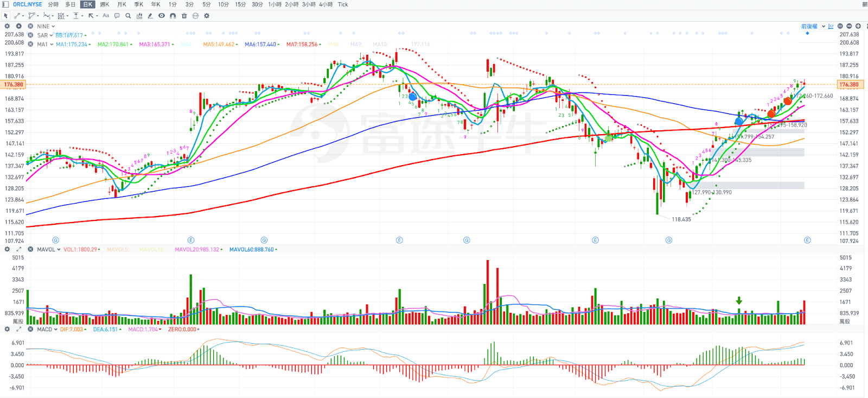The image size is (868, 398).
Task: Reset chart zoom with the equals icon
Action: (x=840, y=26)
